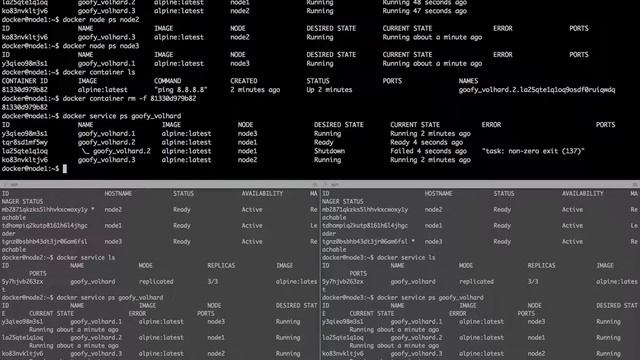Click the title bar of the node2 pane

tap(159, 184)
